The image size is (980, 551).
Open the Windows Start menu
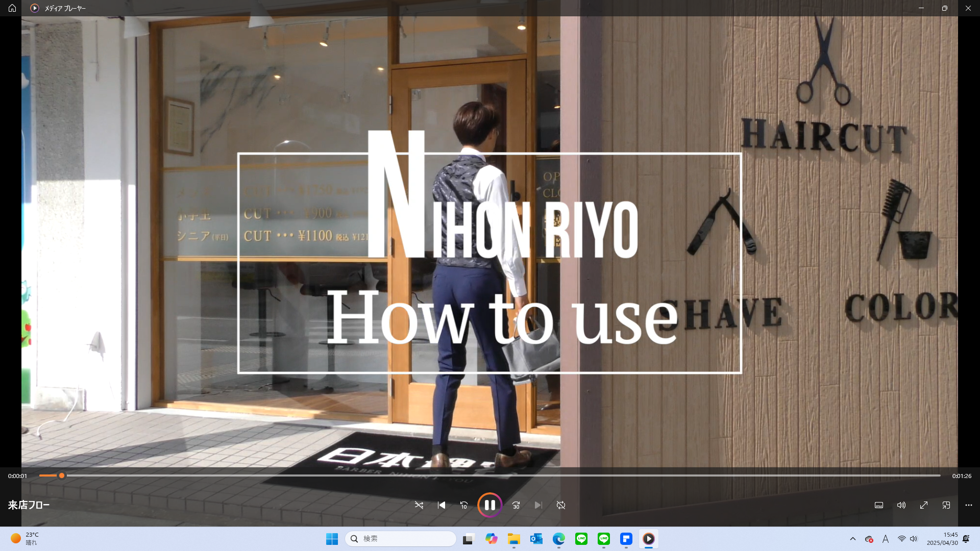(332, 539)
